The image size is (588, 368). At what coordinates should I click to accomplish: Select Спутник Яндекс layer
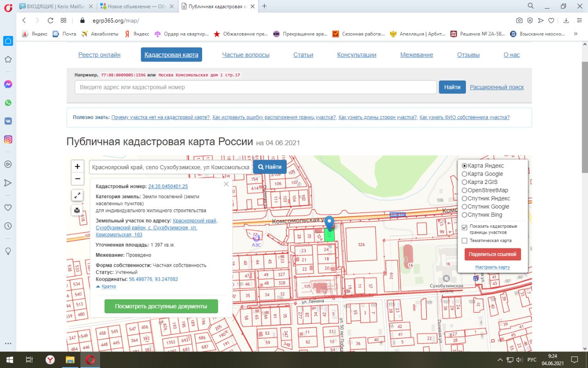[464, 199]
